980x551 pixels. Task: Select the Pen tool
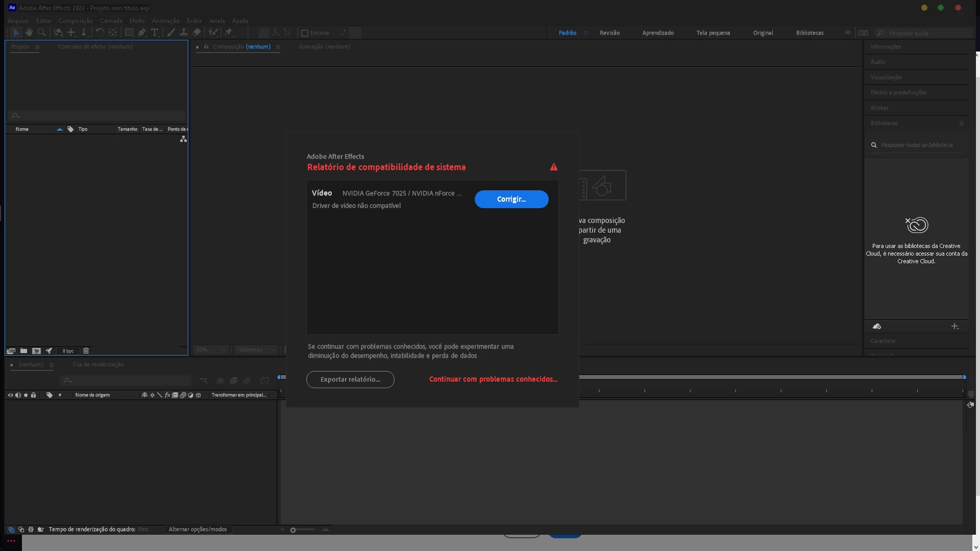pyautogui.click(x=142, y=33)
